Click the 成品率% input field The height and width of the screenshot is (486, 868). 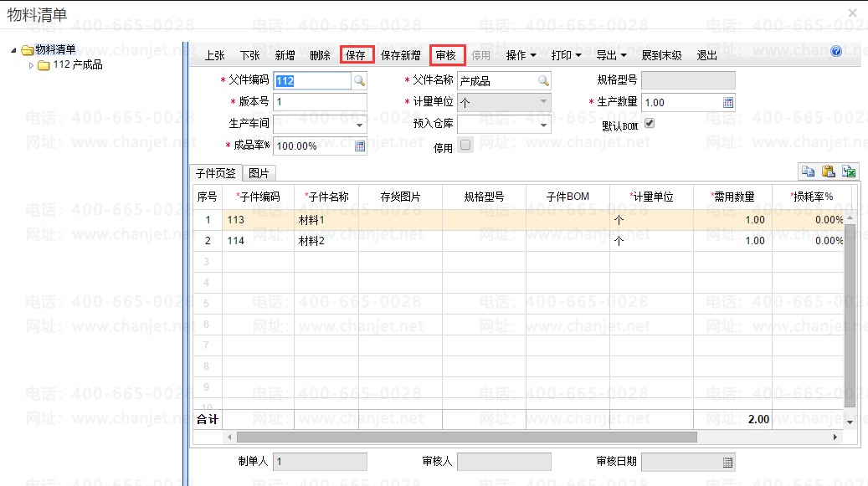[313, 146]
